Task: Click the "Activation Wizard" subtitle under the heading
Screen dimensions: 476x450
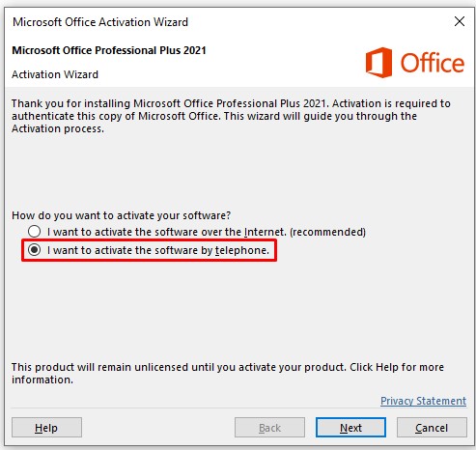Action: click(55, 74)
